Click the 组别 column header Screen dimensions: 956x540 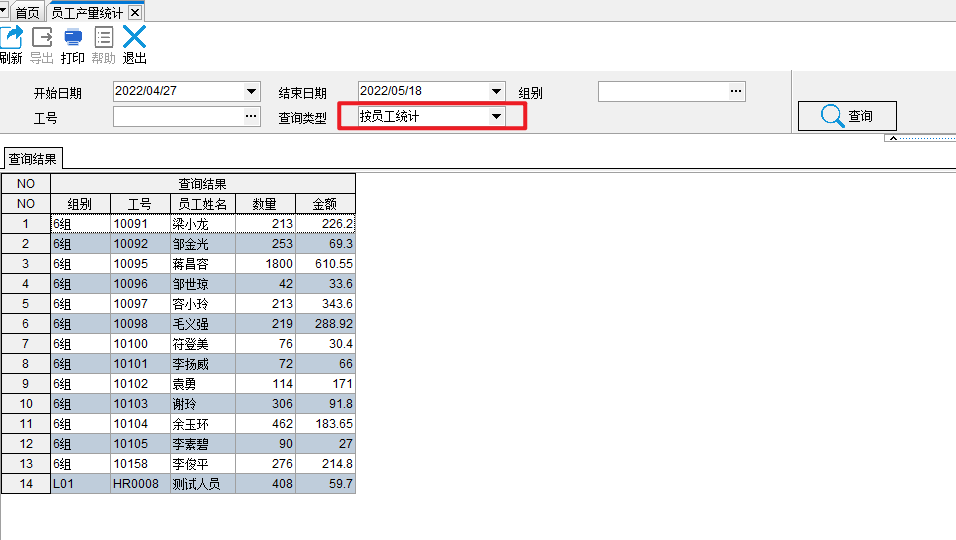80,204
